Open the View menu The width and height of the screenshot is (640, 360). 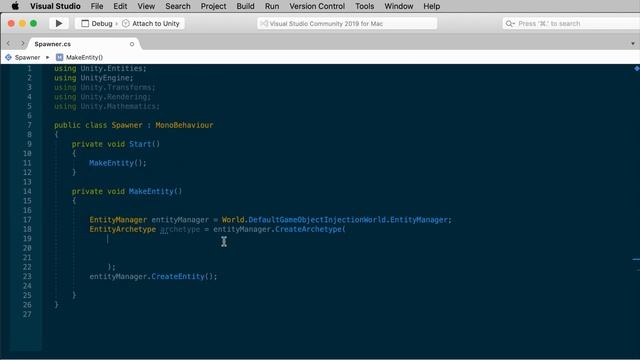[x=146, y=6]
